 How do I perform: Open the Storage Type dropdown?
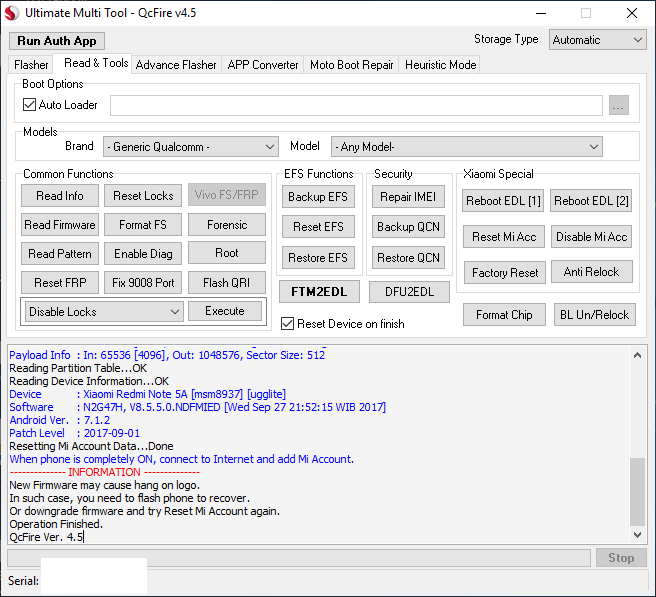click(597, 40)
